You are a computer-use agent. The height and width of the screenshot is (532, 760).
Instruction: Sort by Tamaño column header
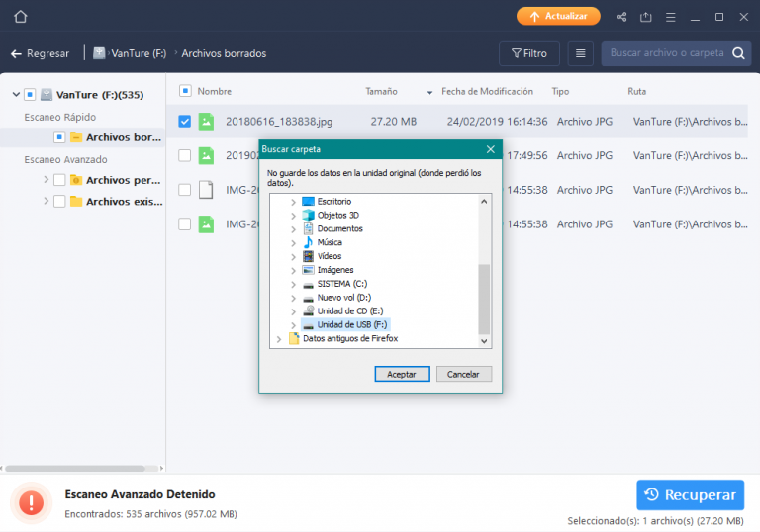click(x=381, y=91)
